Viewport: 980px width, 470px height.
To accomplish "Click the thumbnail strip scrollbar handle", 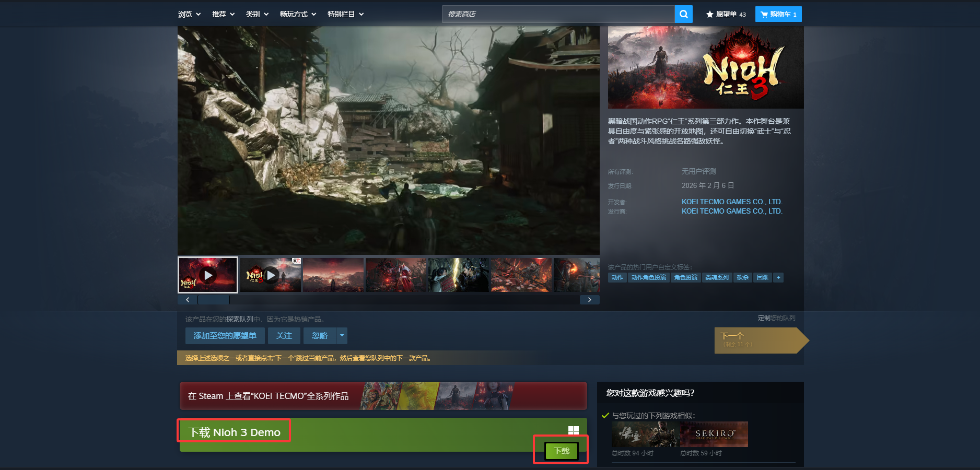I will click(213, 300).
